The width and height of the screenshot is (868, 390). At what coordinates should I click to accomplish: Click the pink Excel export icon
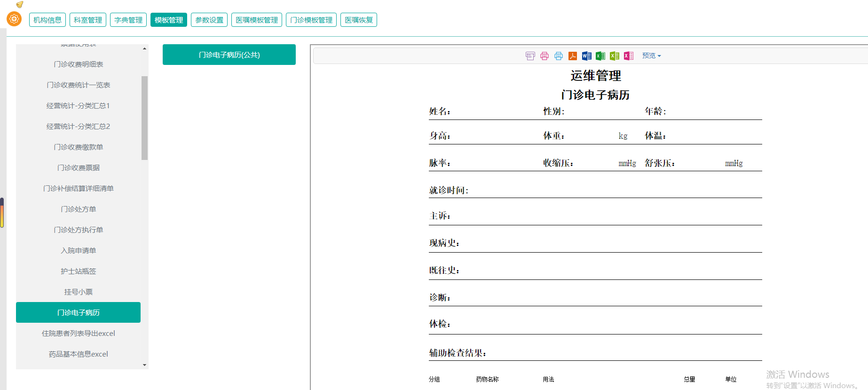629,56
